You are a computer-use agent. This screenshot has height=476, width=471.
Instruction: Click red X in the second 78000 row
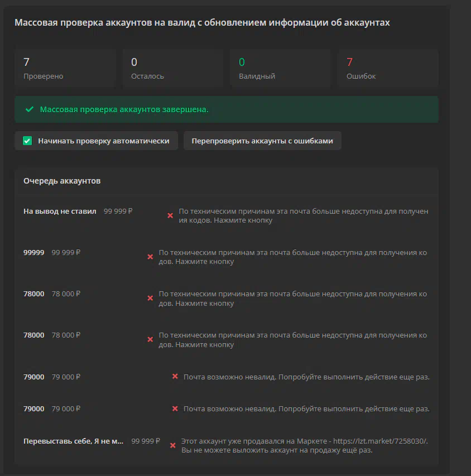pos(150,339)
